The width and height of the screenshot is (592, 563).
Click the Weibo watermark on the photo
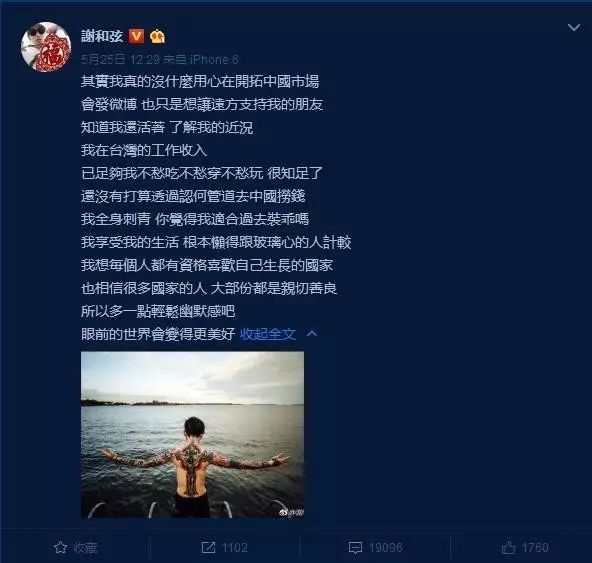291,512
